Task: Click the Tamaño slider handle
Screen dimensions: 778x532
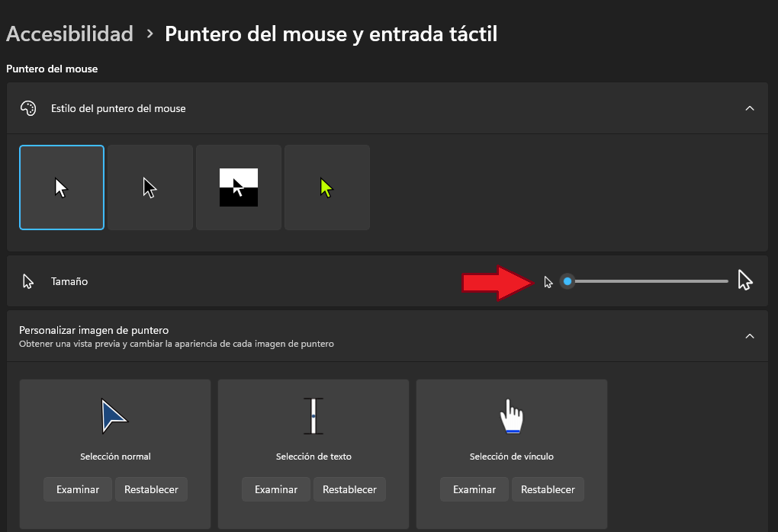Action: [x=567, y=281]
